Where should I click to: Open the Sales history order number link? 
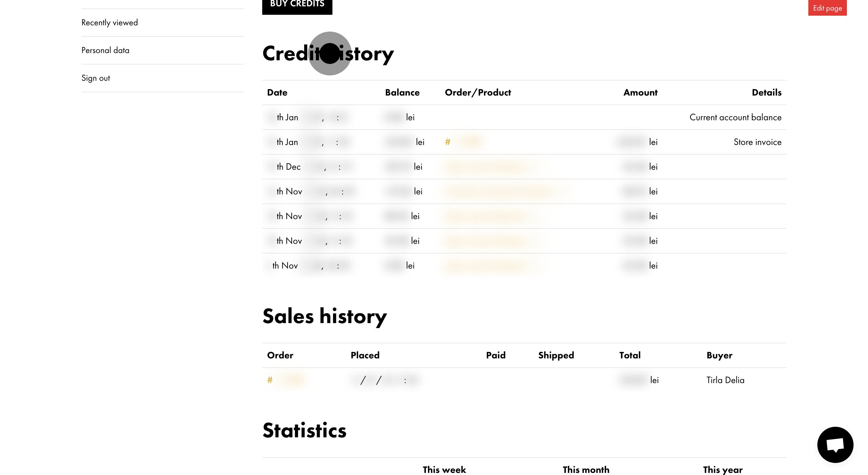(x=286, y=380)
